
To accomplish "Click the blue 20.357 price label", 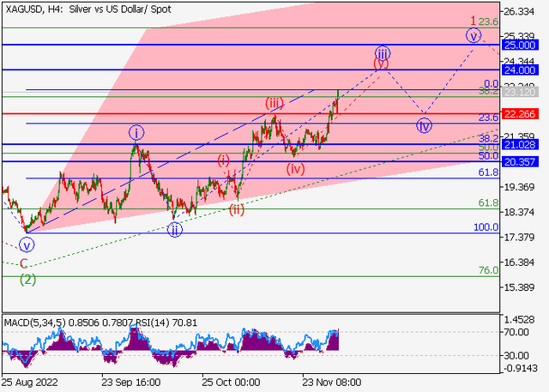I will point(520,162).
